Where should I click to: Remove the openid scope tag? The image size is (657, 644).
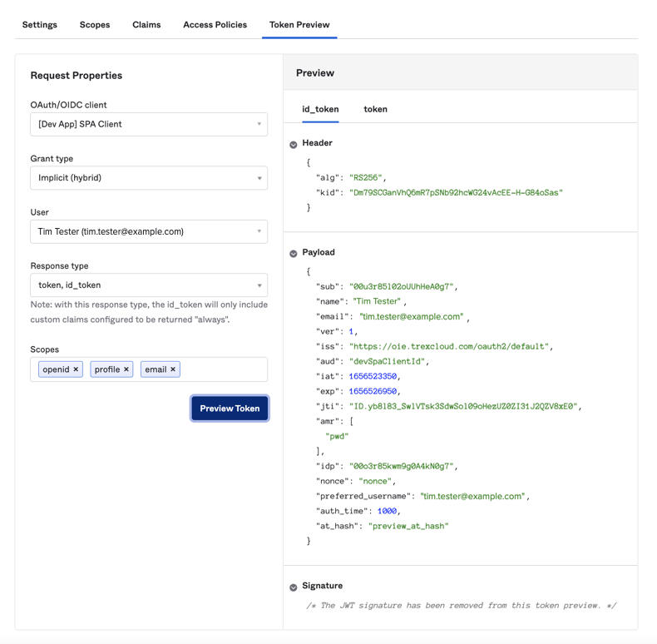[76, 369]
